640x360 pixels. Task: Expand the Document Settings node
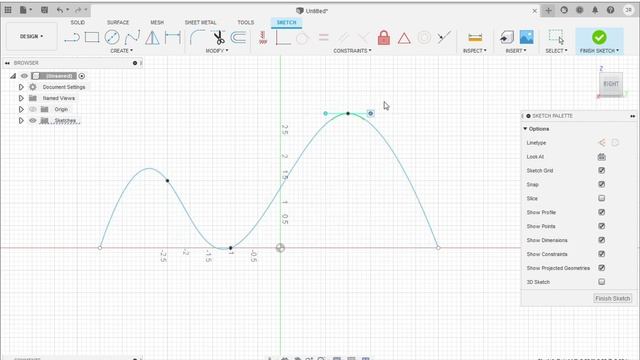[x=21, y=87]
